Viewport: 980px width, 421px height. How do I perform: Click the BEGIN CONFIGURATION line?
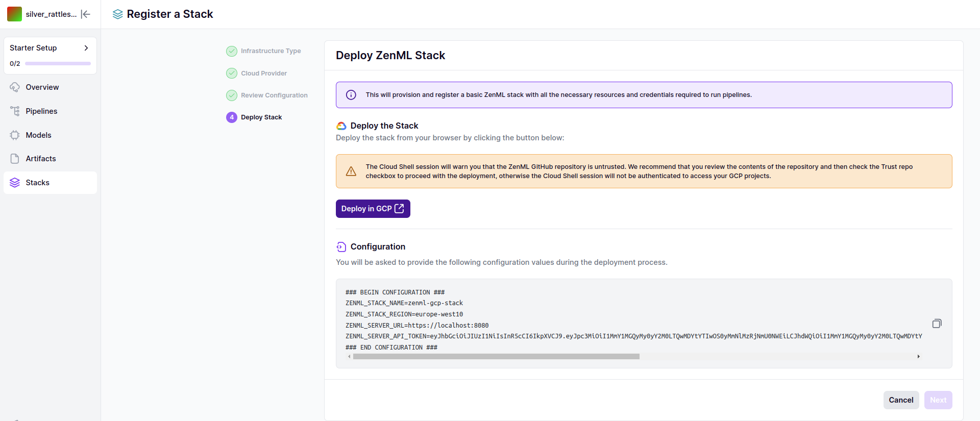coord(395,292)
